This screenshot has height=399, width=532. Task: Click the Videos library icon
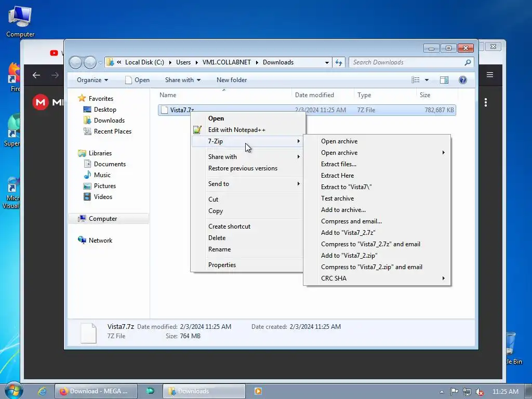coord(87,196)
